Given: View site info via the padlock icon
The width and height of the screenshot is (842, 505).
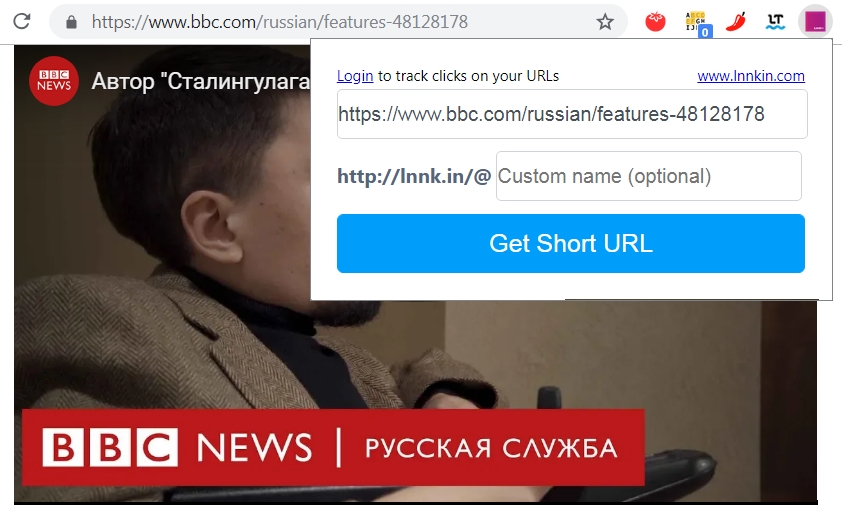Looking at the screenshot, I should 71,22.
